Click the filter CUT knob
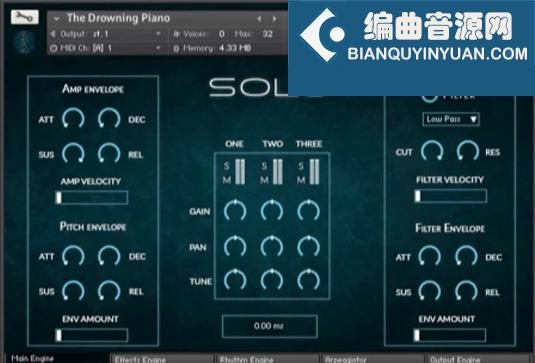Image resolution: width=535 pixels, height=363 pixels. click(432, 150)
